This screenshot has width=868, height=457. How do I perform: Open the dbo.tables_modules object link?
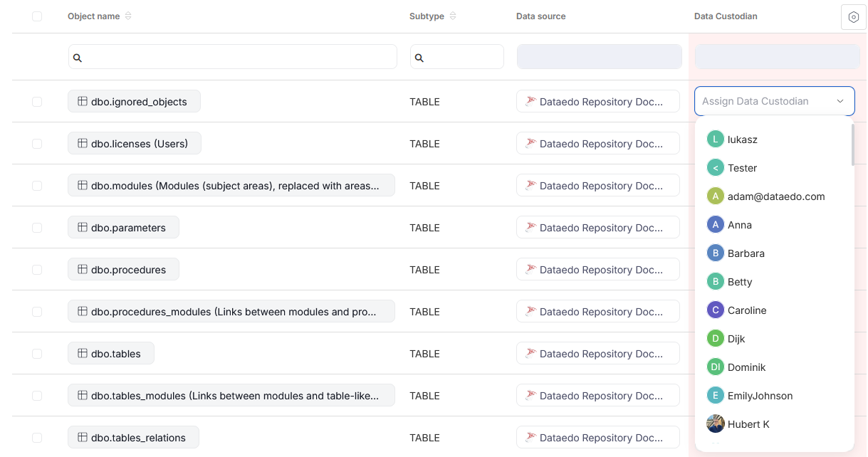(x=231, y=396)
